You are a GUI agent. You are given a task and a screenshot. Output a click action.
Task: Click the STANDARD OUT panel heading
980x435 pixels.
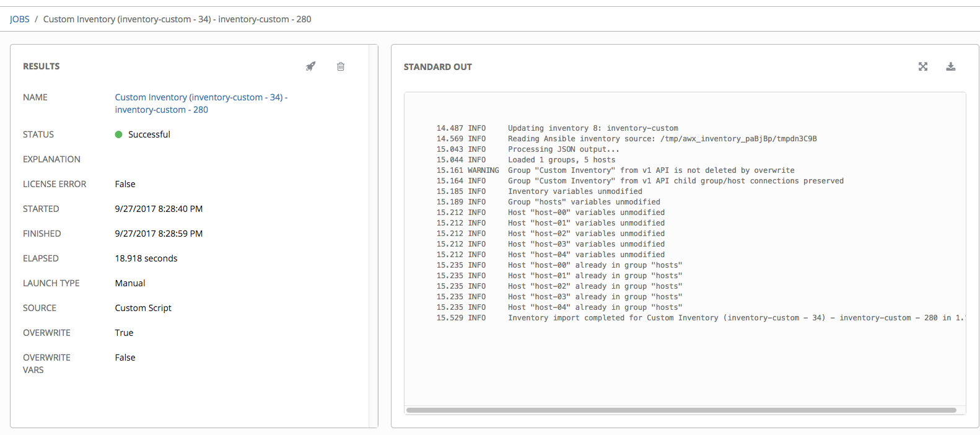437,67
